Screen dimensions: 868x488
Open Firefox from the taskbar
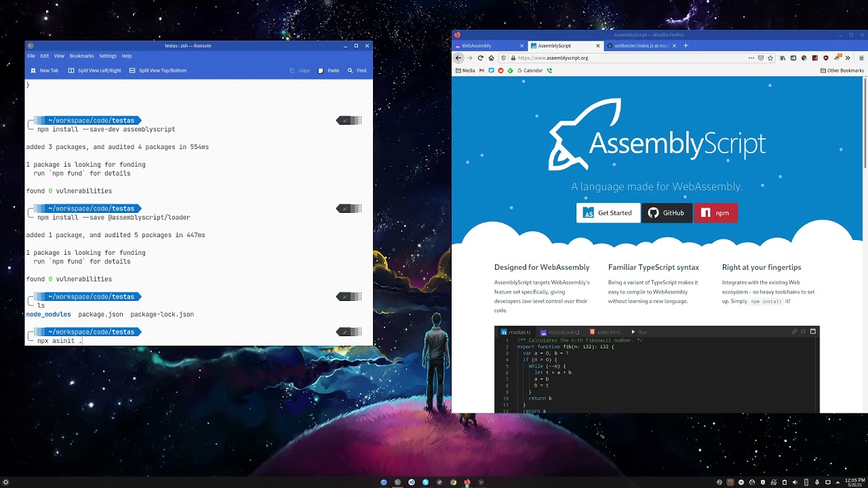click(x=467, y=483)
